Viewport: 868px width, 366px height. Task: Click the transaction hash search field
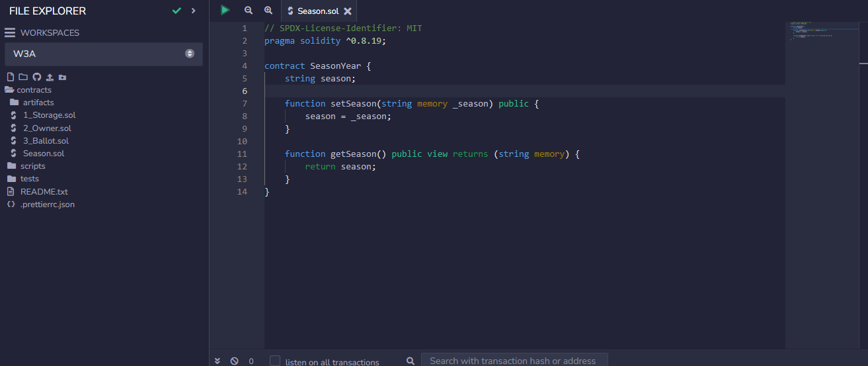point(514,361)
